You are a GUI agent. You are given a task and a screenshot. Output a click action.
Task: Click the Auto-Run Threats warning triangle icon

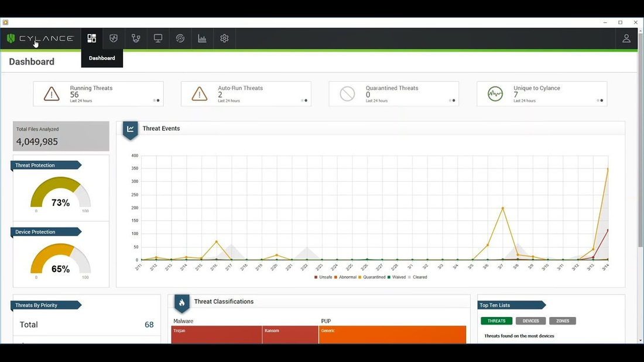tap(200, 94)
